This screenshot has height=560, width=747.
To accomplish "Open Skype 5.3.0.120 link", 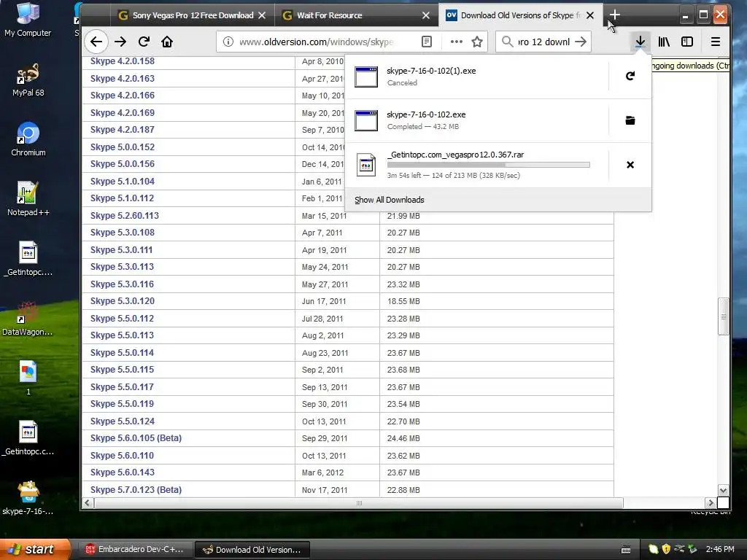I will pyautogui.click(x=123, y=301).
